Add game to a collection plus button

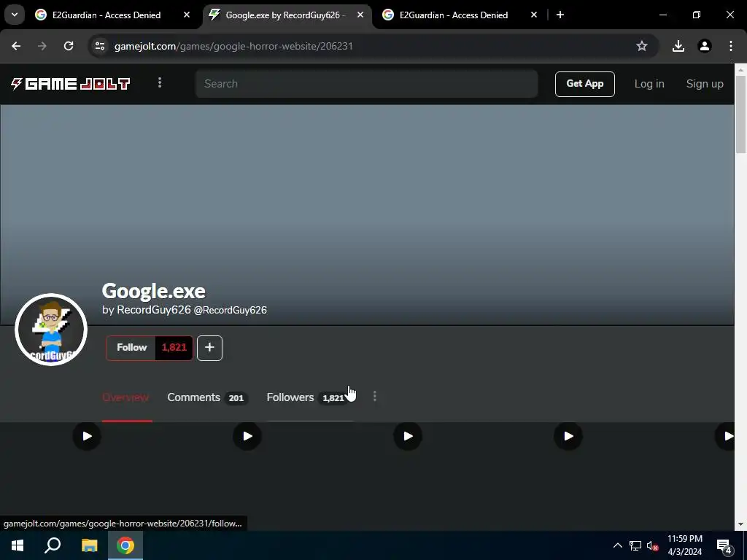209,348
